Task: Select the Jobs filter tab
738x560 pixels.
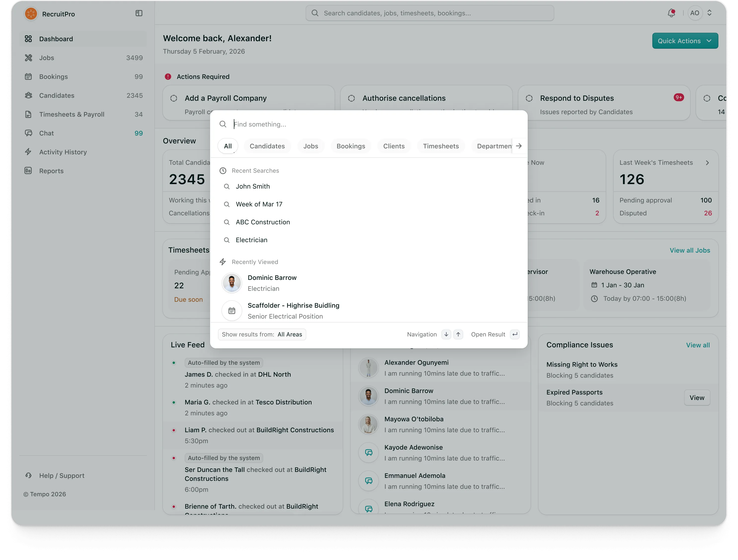Action: [x=311, y=146]
